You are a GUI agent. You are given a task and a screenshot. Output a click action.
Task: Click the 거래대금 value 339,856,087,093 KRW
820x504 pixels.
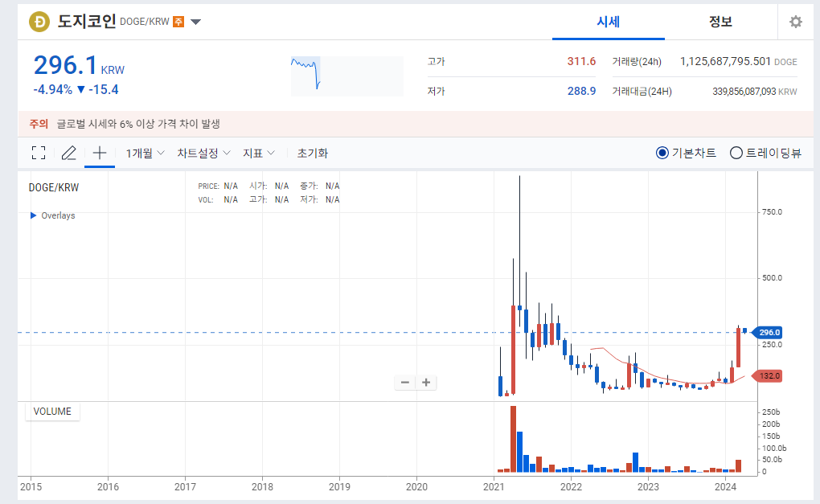point(755,92)
